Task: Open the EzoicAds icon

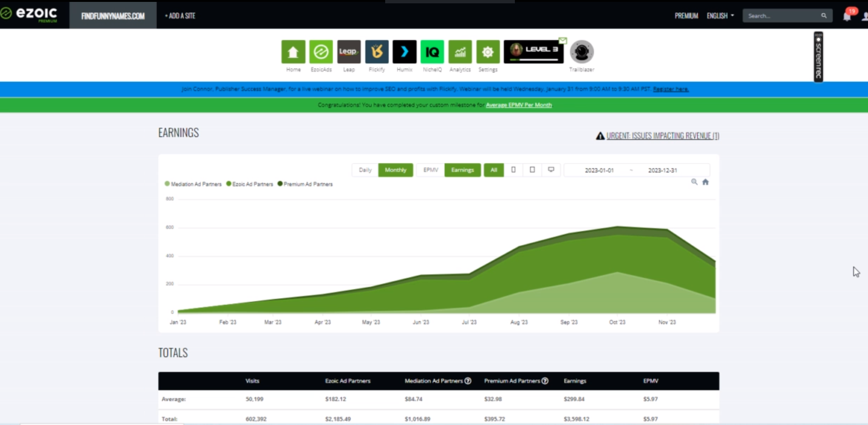Action: click(x=321, y=52)
